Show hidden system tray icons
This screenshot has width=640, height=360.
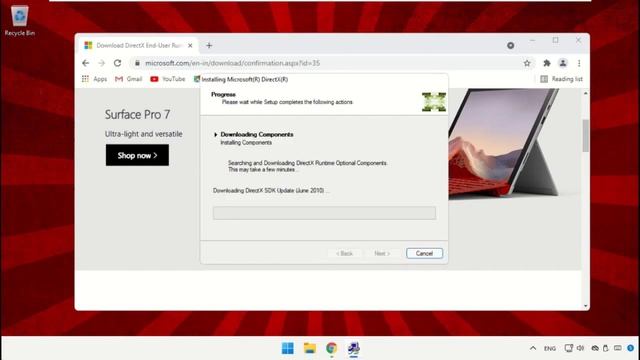(533, 348)
